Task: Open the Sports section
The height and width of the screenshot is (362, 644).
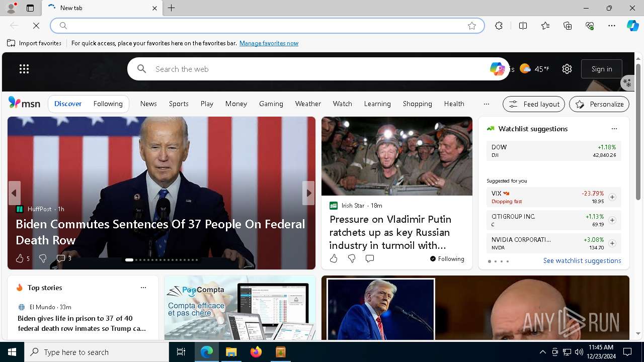Action: (179, 104)
